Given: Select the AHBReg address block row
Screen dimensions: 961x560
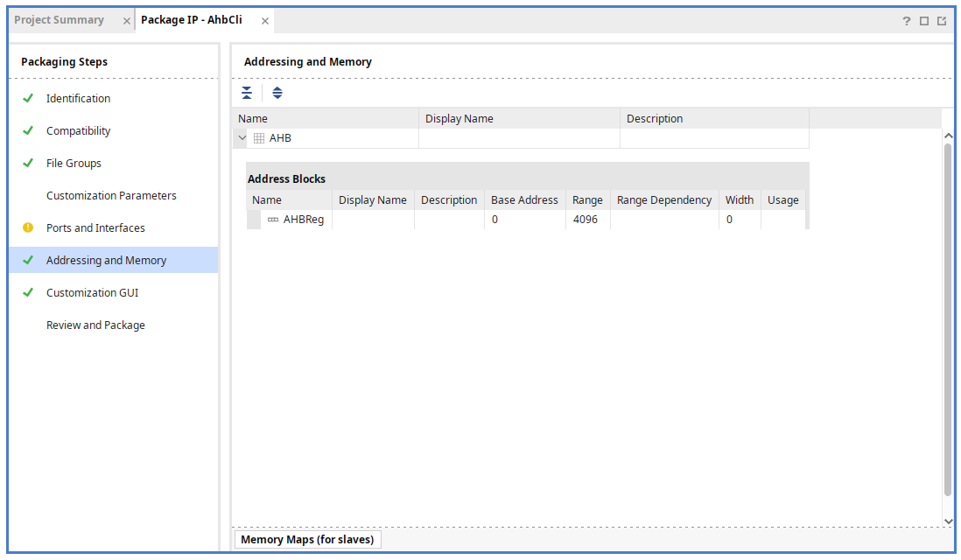Looking at the screenshot, I should pyautogui.click(x=303, y=220).
